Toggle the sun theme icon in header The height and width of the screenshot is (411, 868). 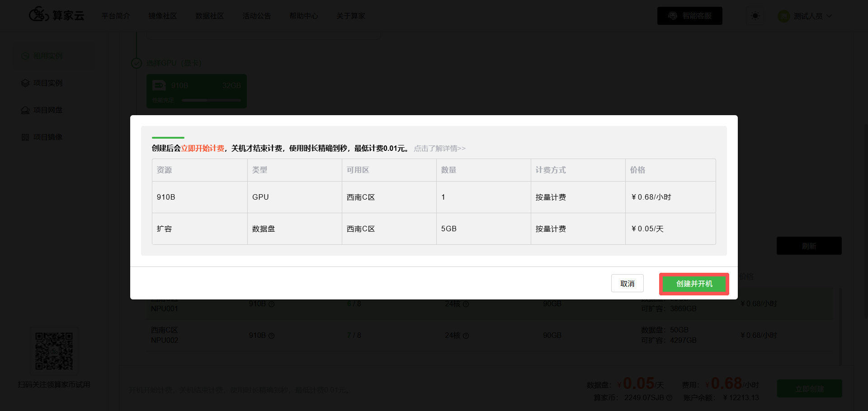(755, 16)
